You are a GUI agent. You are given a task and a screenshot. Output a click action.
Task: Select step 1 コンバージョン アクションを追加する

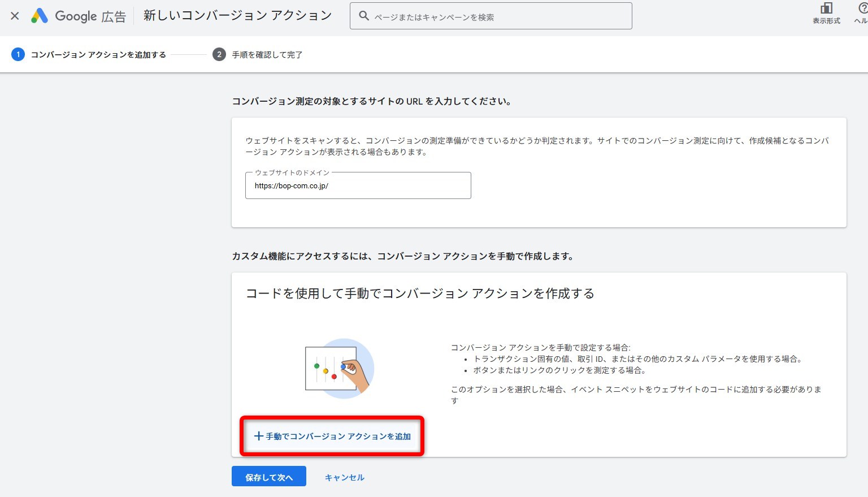(x=89, y=54)
